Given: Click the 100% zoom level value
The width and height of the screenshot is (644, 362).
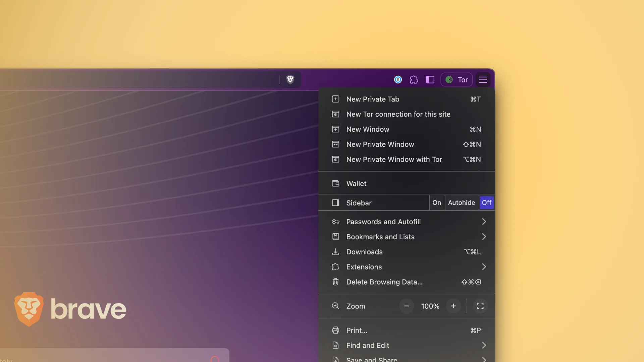Looking at the screenshot, I should coord(430,306).
